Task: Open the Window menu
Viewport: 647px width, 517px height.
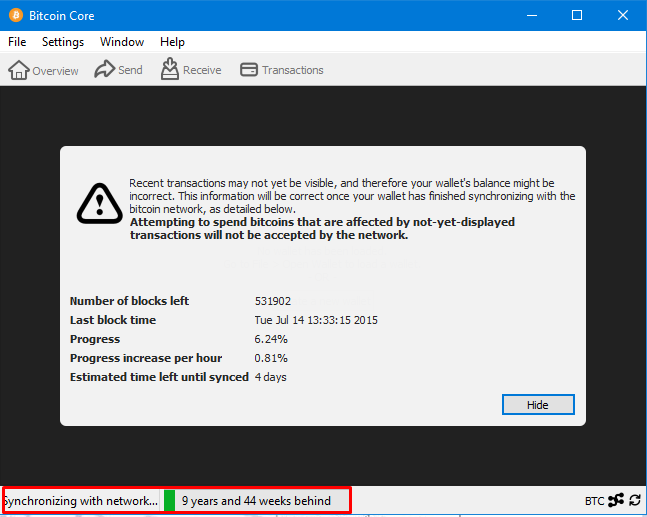Action: (122, 42)
